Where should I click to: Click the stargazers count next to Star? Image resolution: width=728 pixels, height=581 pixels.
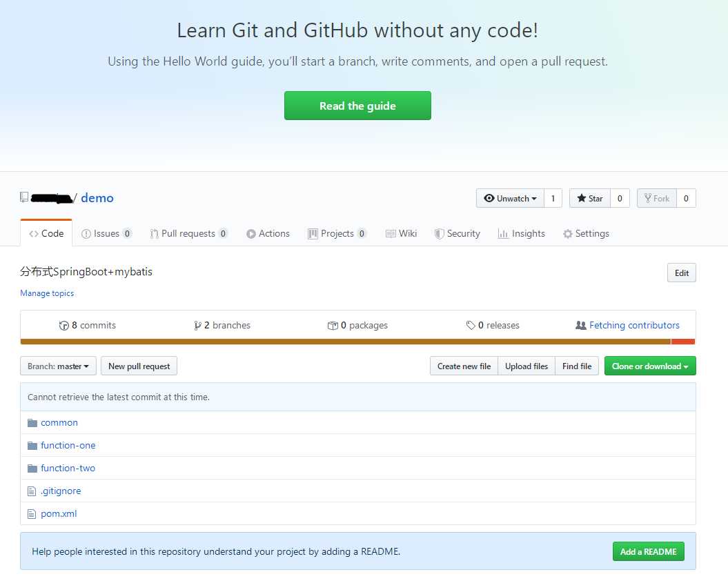(x=620, y=198)
